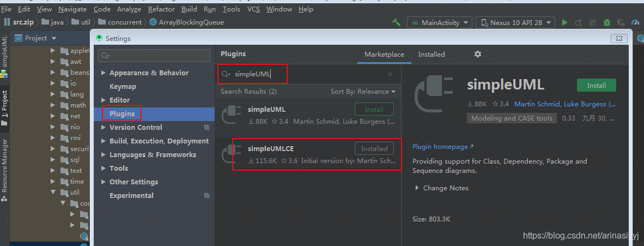
Task: Expand the Appearance & Behavior settings section
Action: (x=103, y=73)
